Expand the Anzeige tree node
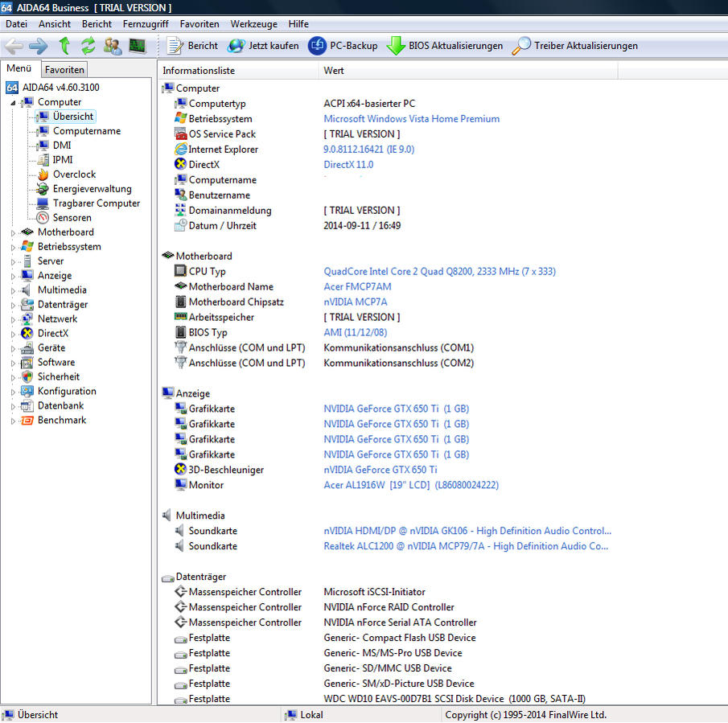This screenshot has width=728, height=723. (13, 276)
